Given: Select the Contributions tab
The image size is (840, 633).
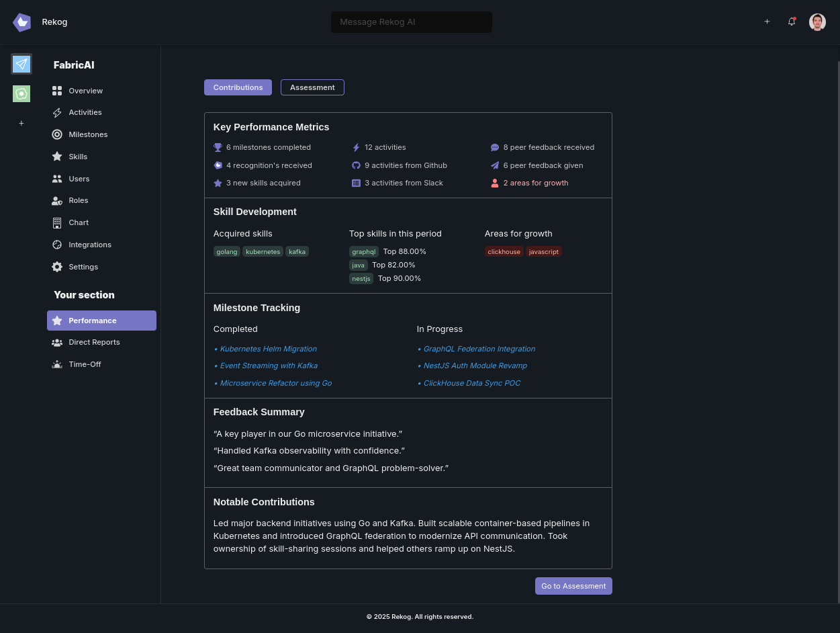Looking at the screenshot, I should pos(238,87).
